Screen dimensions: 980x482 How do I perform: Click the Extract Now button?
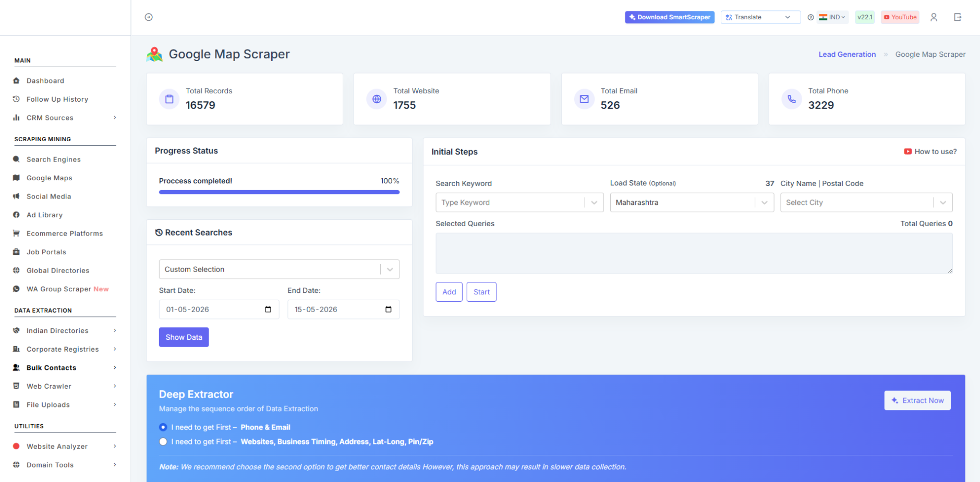click(x=917, y=401)
